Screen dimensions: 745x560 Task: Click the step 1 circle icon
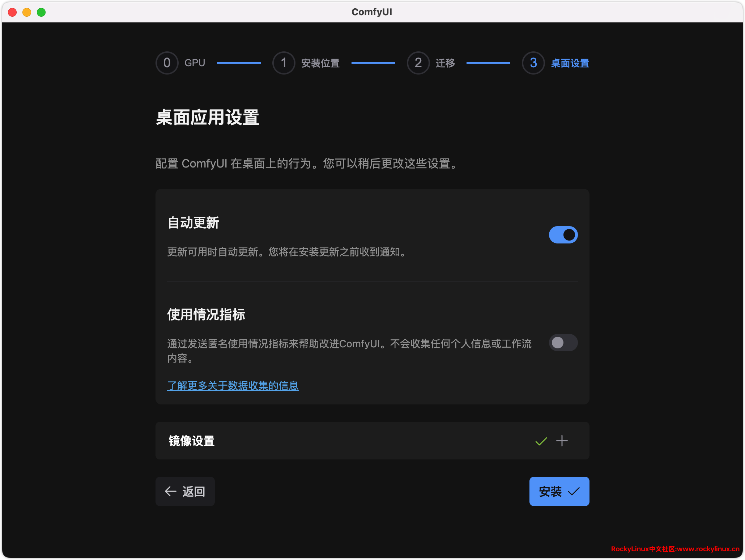284,63
